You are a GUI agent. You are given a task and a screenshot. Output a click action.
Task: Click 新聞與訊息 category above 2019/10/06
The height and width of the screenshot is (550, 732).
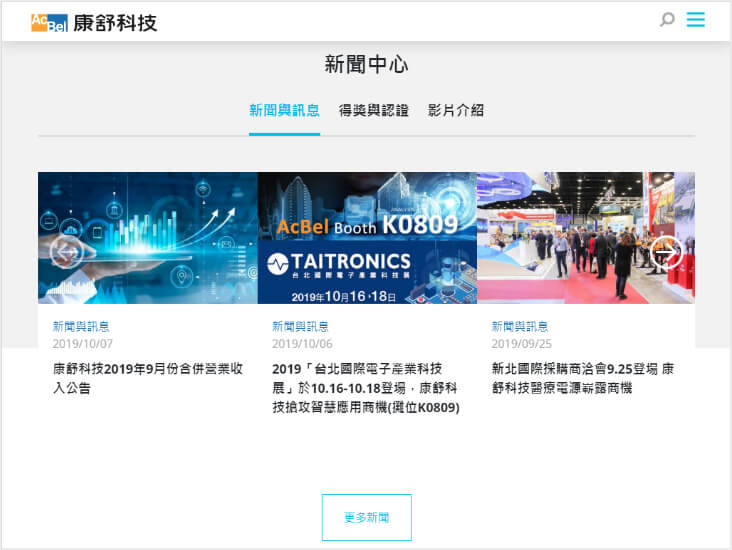[x=300, y=326]
